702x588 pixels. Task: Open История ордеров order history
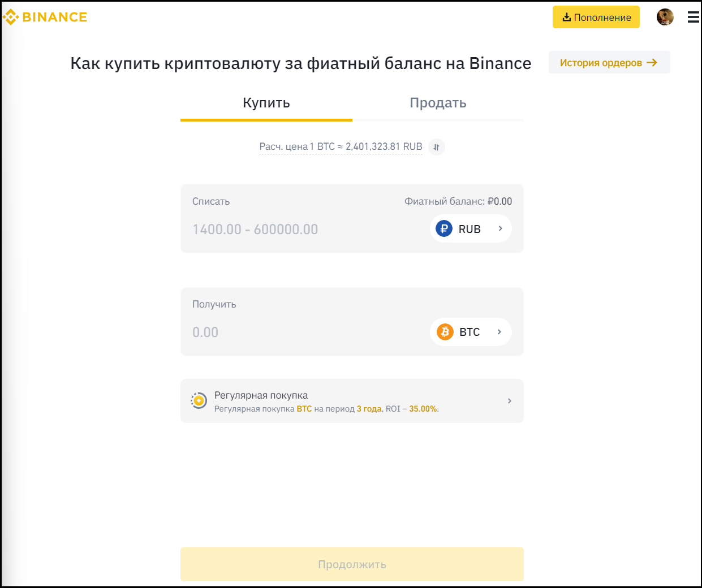609,62
